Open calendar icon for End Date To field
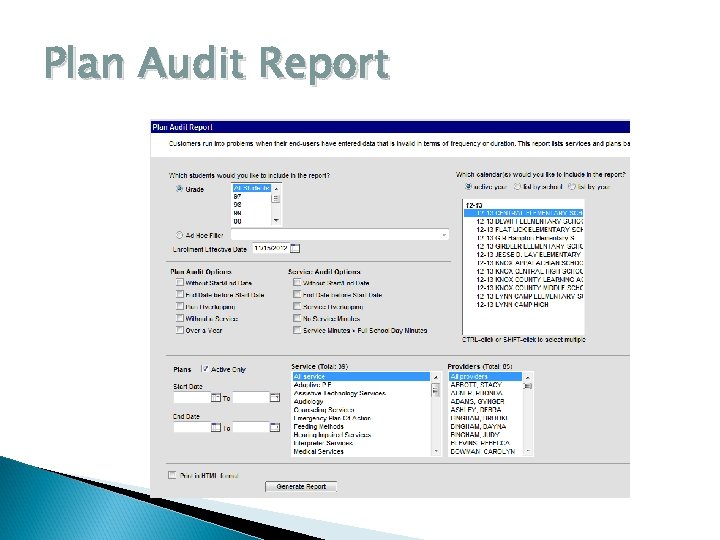This screenshot has height=540, width=720. pos(275,428)
